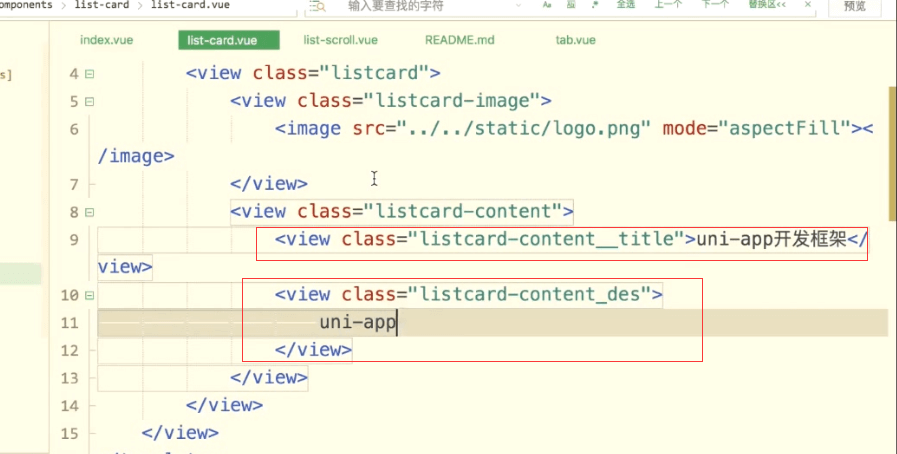Click the "aspectFill" mode value
Image resolution: width=897 pixels, height=454 pixels.
click(x=785, y=129)
